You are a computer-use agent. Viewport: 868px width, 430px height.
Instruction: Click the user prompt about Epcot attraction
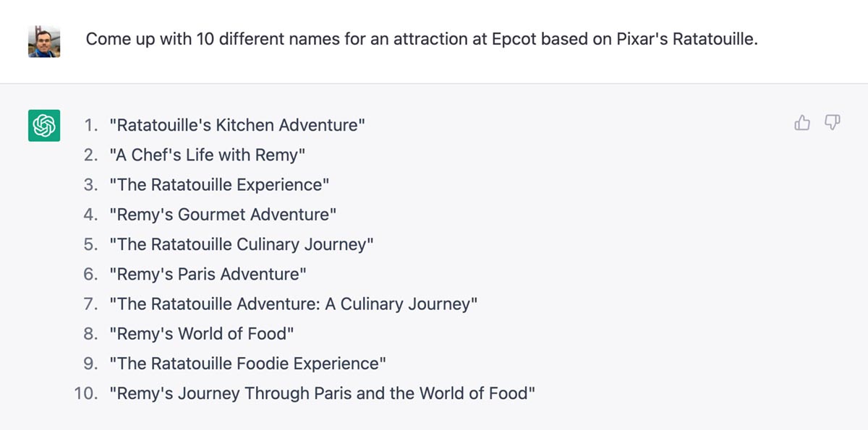[422, 39]
